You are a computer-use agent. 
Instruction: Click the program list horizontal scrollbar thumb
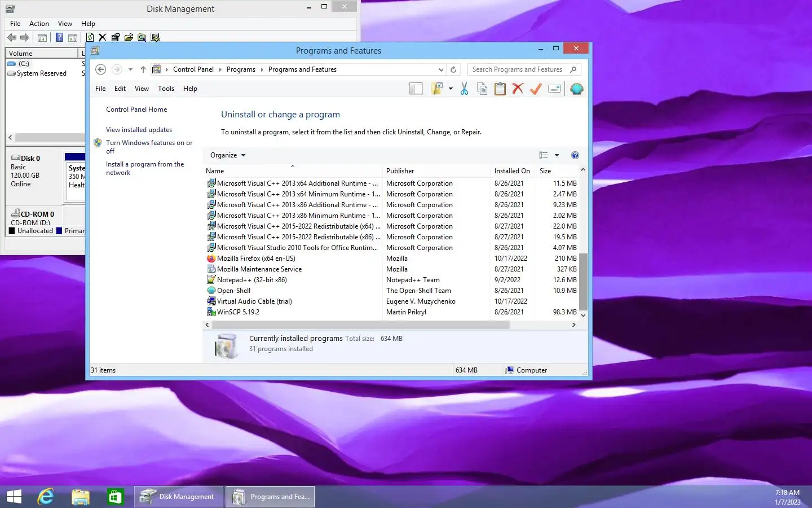[361, 325]
